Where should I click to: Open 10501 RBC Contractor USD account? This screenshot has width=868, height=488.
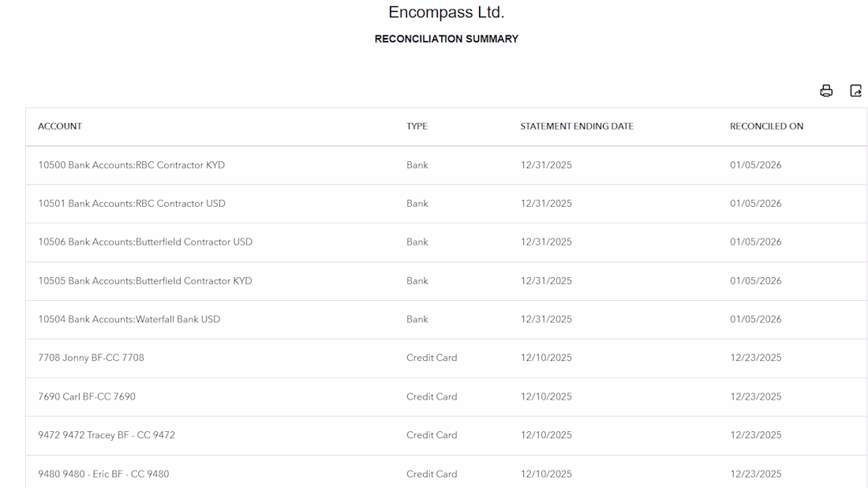131,204
